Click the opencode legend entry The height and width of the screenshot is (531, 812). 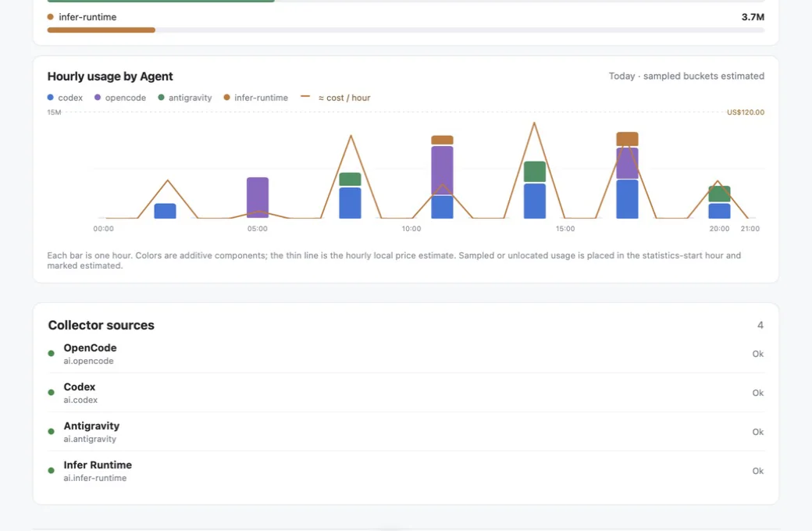click(120, 98)
